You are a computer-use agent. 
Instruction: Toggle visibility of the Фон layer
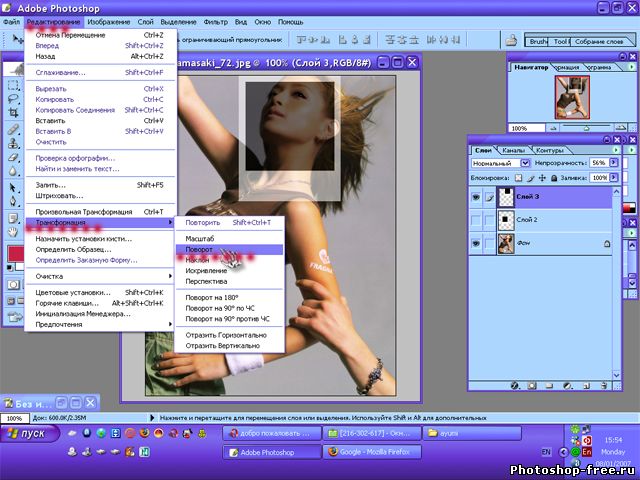click(475, 244)
